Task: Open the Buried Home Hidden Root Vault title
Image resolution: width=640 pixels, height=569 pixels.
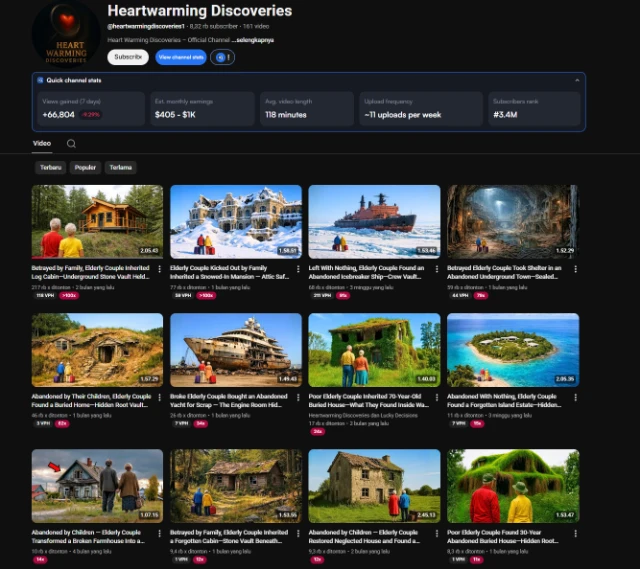Action: (x=91, y=401)
